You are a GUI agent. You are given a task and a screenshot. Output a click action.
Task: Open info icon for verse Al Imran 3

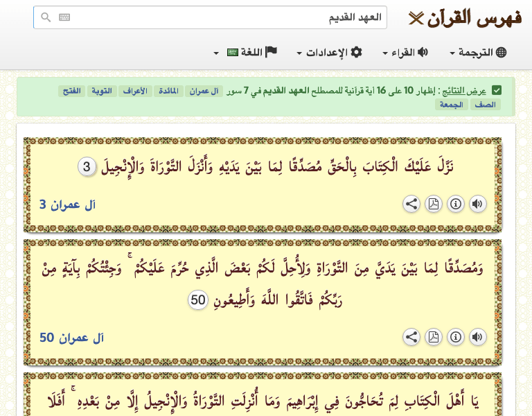[455, 204]
